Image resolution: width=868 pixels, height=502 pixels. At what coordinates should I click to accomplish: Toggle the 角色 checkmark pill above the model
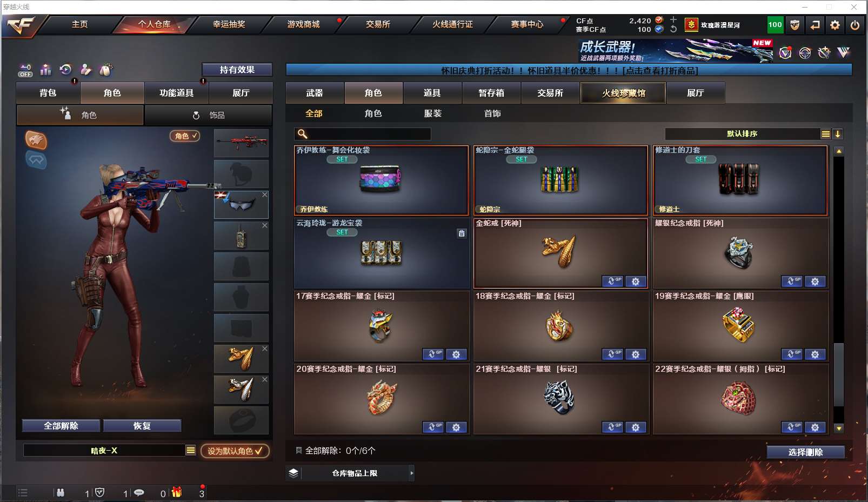click(x=185, y=136)
